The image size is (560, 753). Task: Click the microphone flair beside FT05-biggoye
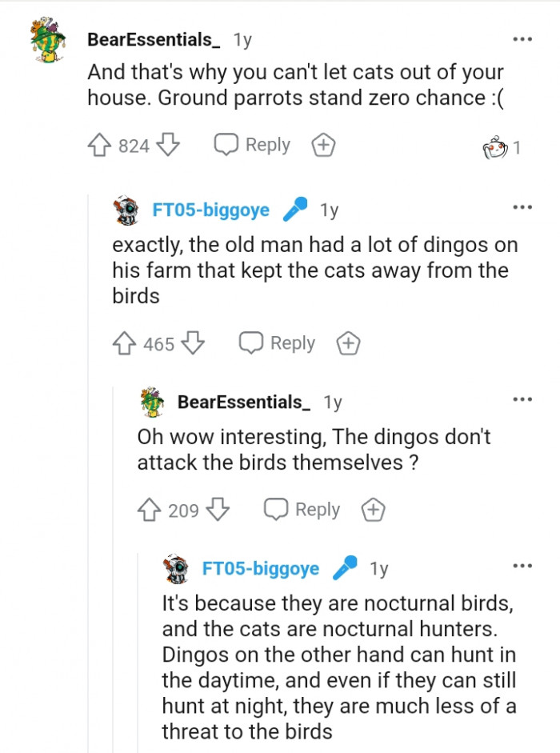coord(297,210)
